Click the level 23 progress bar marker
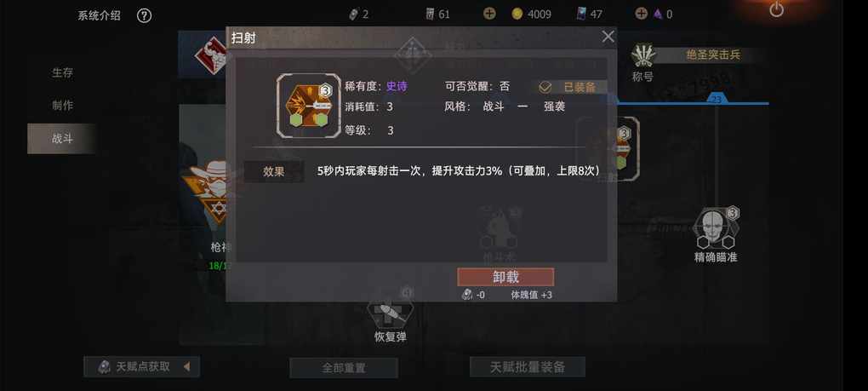The width and height of the screenshot is (868, 391). (x=717, y=99)
